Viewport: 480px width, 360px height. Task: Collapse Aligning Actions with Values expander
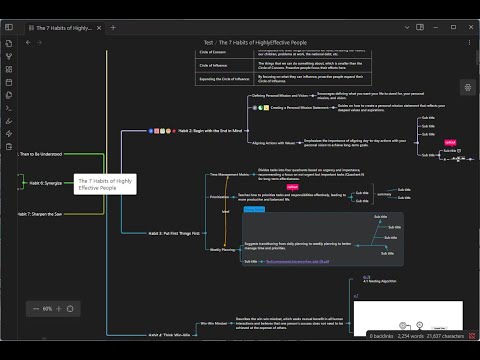299,143
